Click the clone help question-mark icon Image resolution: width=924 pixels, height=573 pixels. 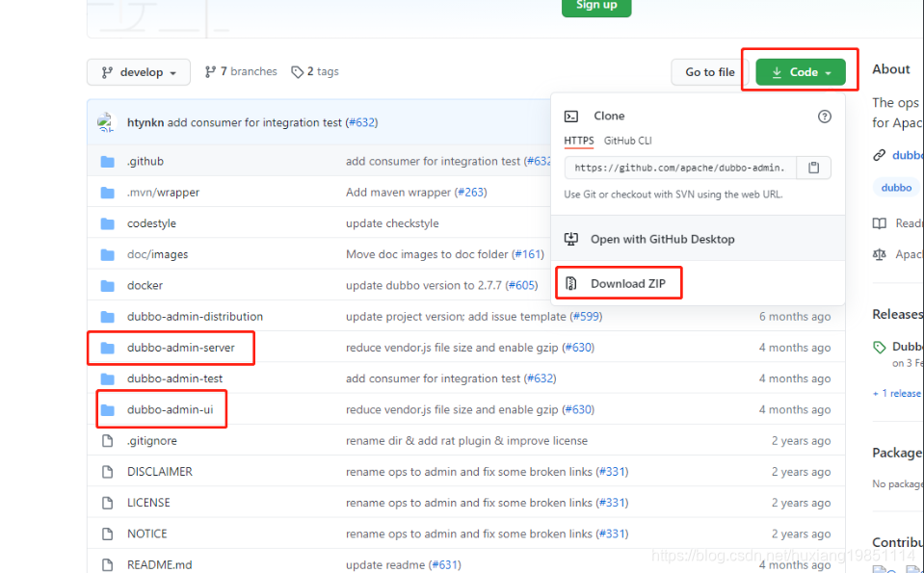click(x=825, y=116)
